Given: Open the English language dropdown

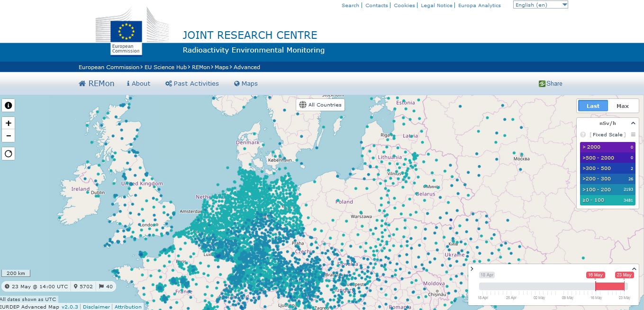Looking at the screenshot, I should 541,5.
